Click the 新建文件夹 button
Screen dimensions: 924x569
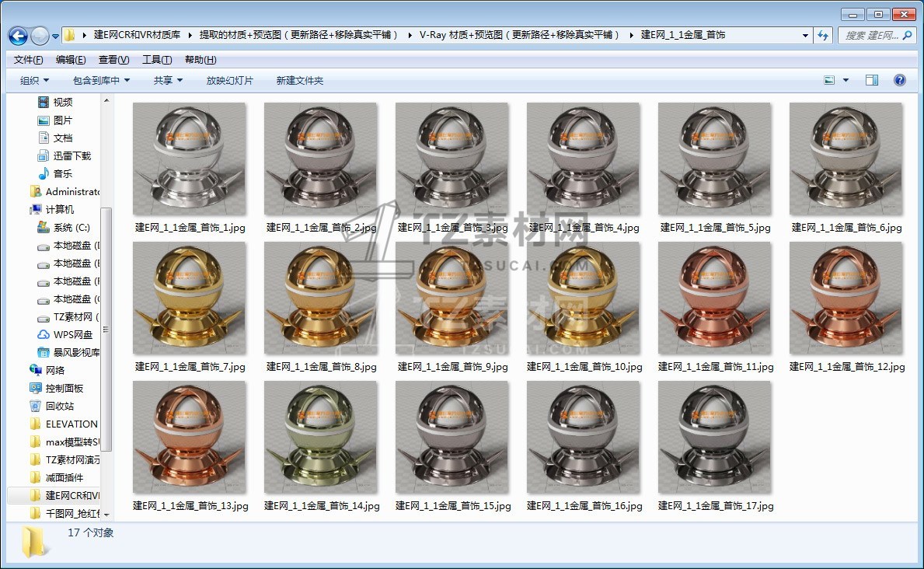point(300,80)
